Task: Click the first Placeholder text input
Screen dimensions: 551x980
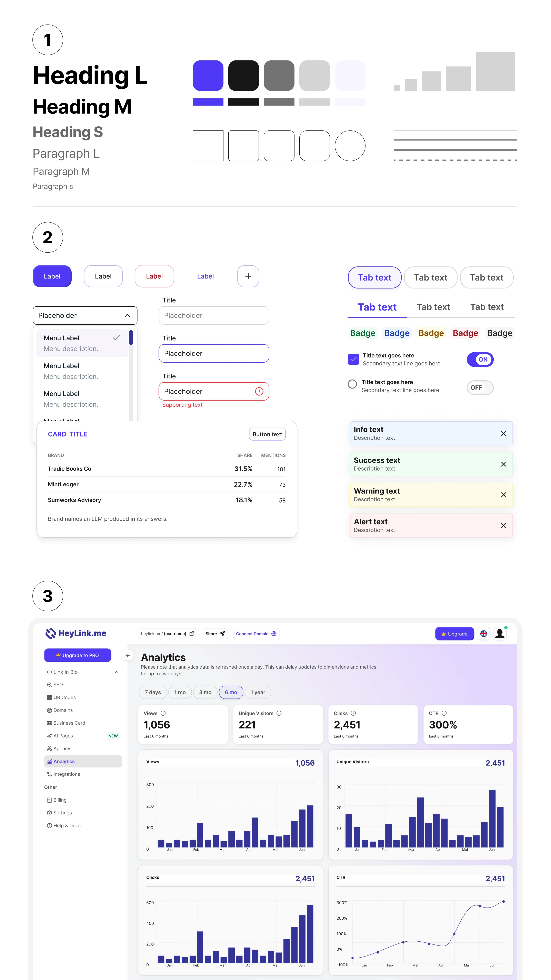Action: pyautogui.click(x=214, y=315)
